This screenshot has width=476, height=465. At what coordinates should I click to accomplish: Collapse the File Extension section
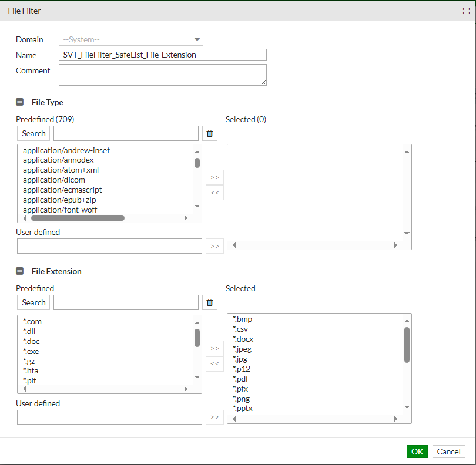click(20, 271)
